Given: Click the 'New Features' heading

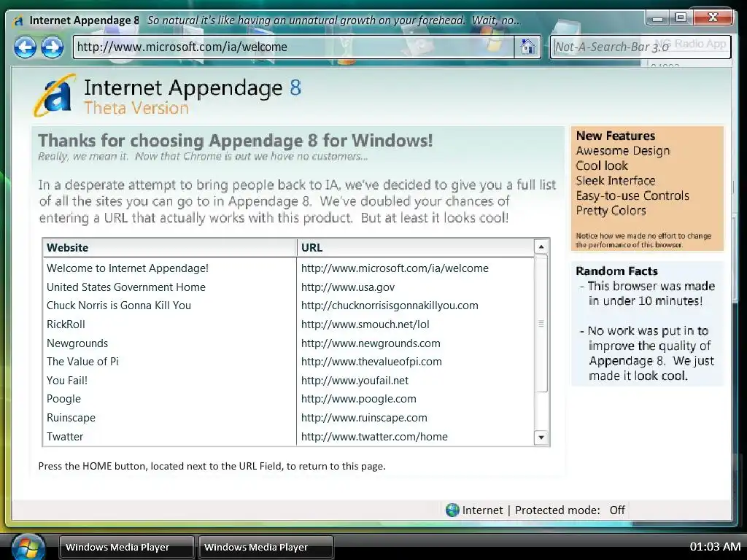Looking at the screenshot, I should click(616, 136).
